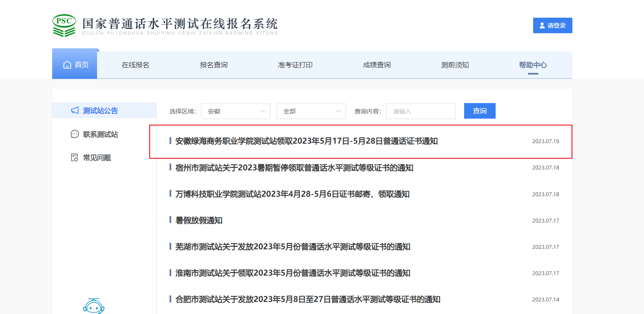Viewport: 644px width, 314px height.
Task: Click the 查询内容 label
Action: 368,111
